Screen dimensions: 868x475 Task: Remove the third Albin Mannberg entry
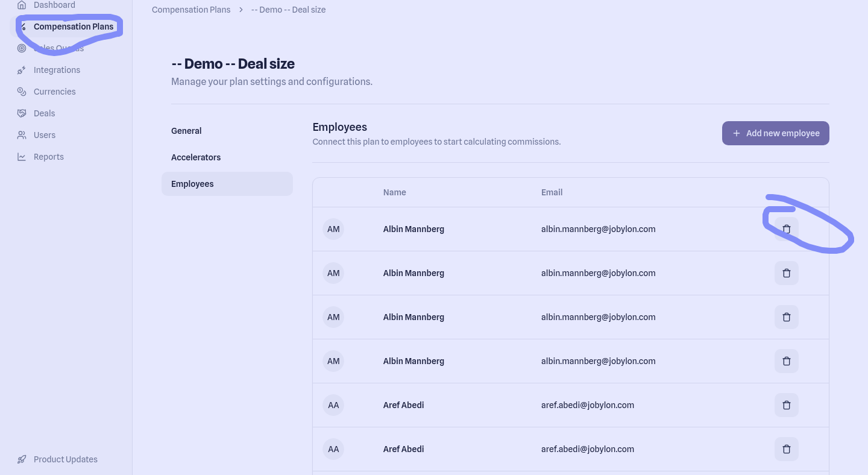coord(786,317)
